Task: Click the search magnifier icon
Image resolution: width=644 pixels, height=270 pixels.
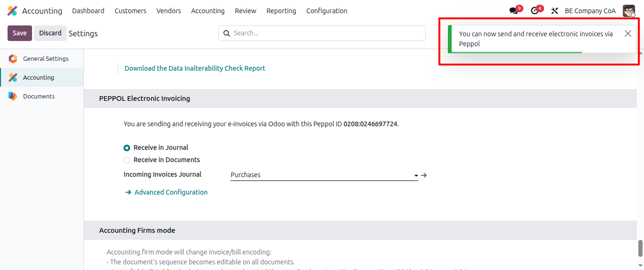Action: point(227,33)
